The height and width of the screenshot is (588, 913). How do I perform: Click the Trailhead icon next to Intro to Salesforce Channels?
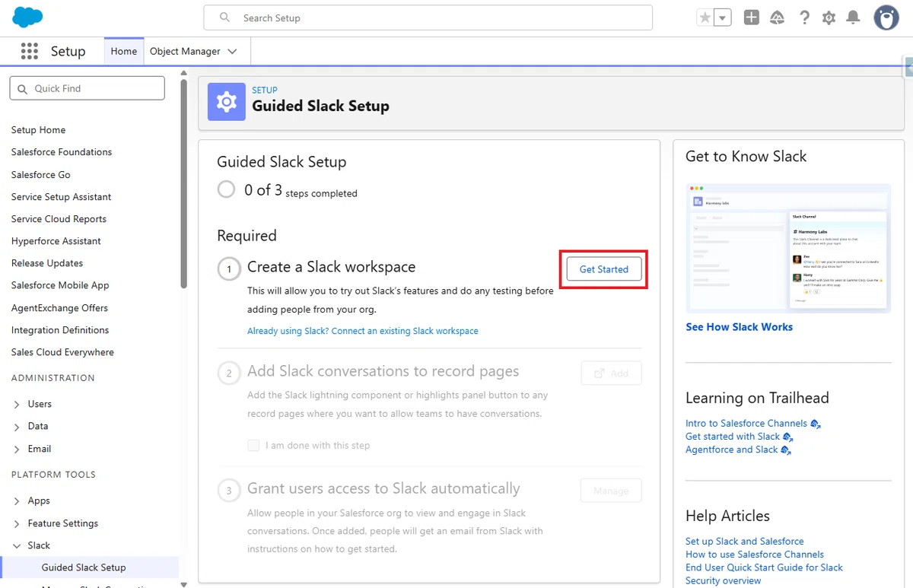pos(816,424)
